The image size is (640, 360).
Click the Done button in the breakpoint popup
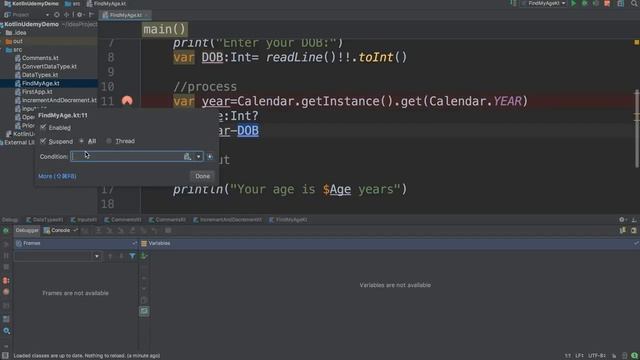[x=202, y=176]
